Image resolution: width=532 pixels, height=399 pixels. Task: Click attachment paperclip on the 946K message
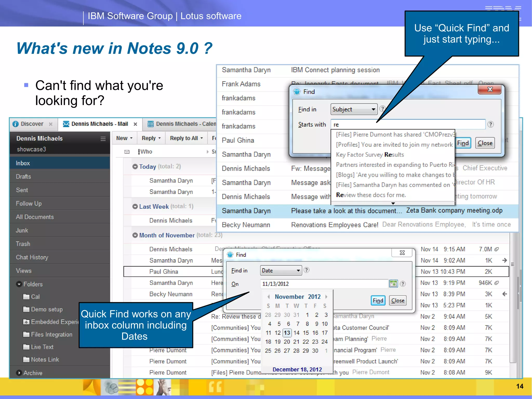pos(496,283)
